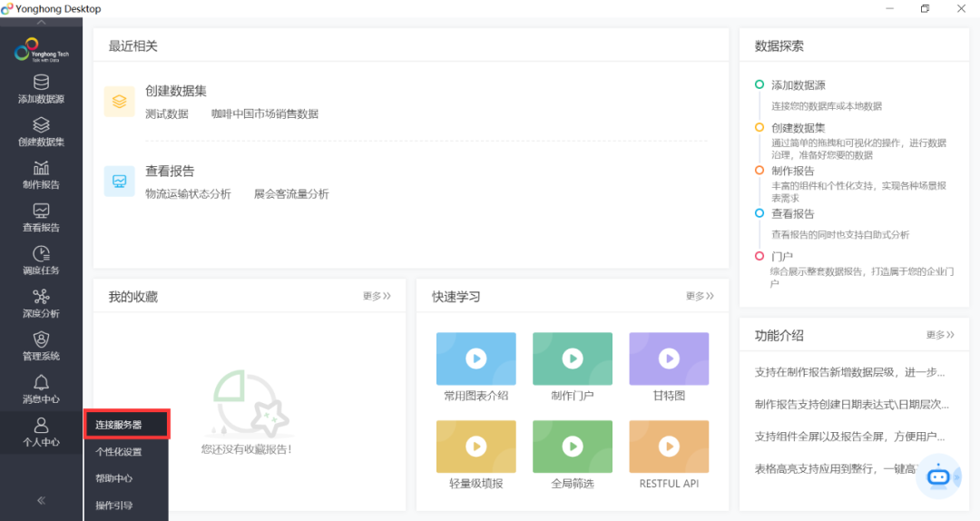Play the RESTFUL API video
The image size is (980, 521).
669,447
